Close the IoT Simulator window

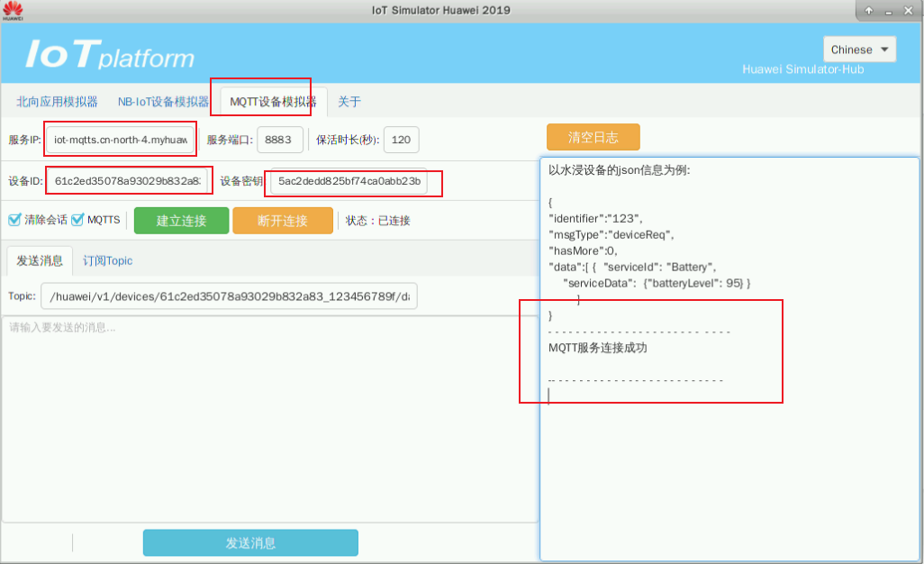pyautogui.click(x=908, y=11)
